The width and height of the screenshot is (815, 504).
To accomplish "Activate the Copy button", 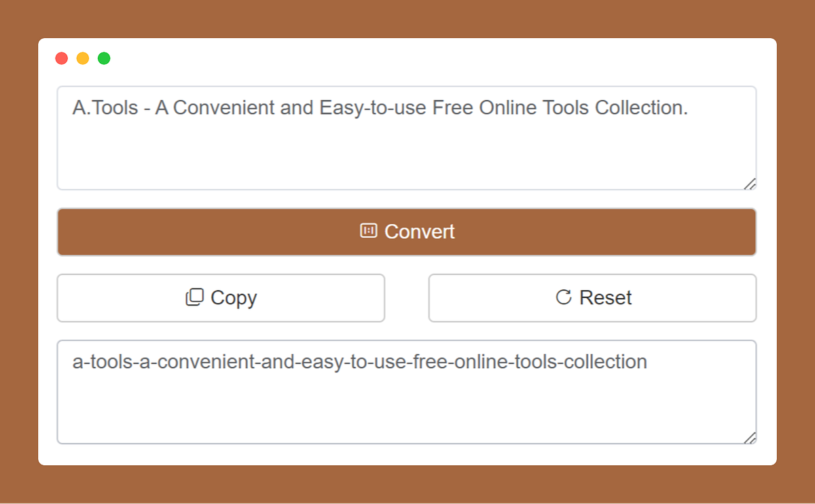I will click(x=221, y=298).
